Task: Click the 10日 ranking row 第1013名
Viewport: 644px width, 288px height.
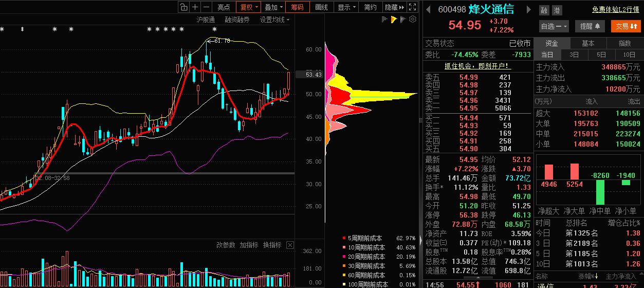Action: click(x=588, y=264)
